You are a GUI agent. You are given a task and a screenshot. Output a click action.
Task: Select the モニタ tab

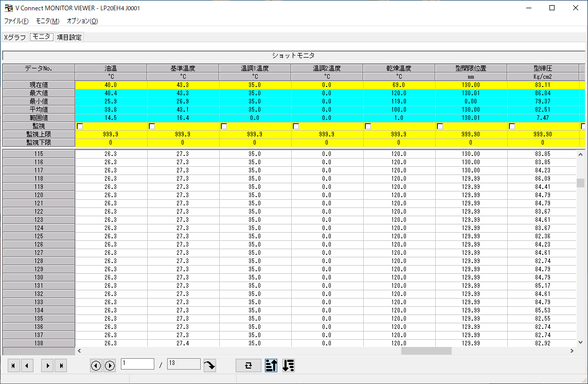[41, 37]
